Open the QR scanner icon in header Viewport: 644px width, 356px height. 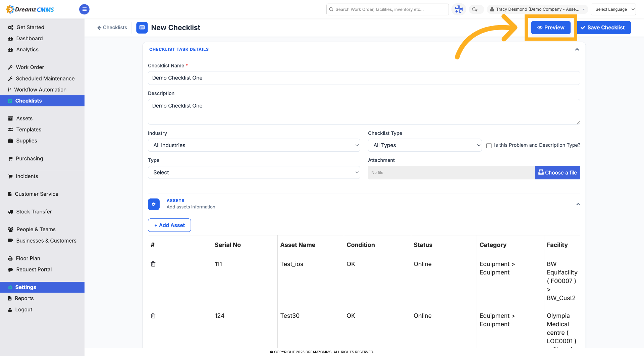point(459,9)
